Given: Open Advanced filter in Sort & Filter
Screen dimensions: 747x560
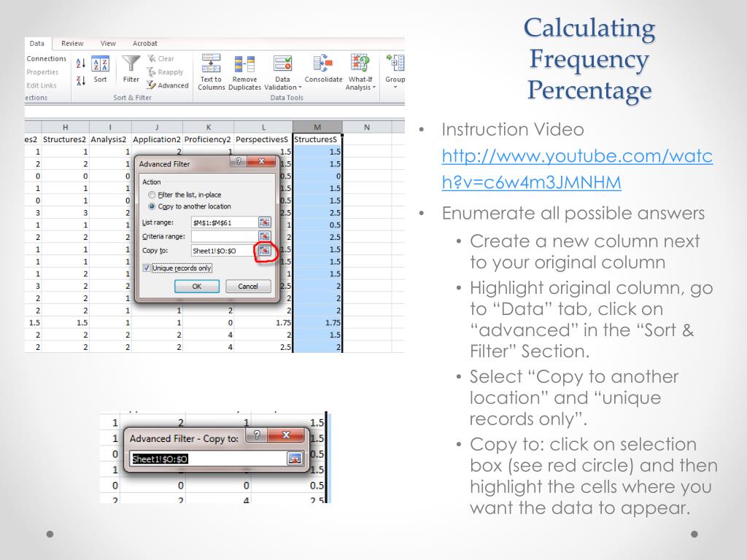Looking at the screenshot, I should click(x=168, y=85).
